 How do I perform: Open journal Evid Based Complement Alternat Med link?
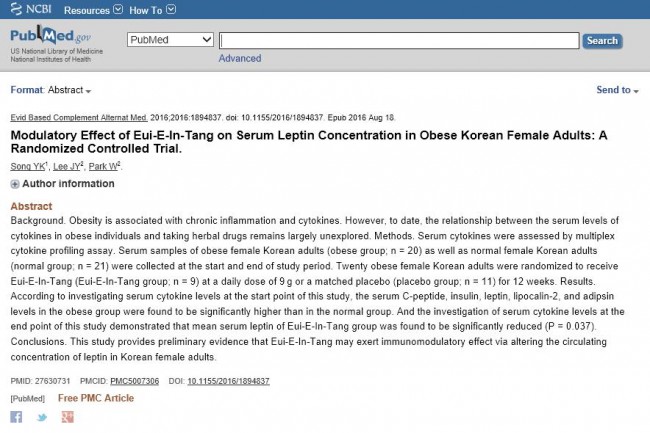click(x=79, y=118)
